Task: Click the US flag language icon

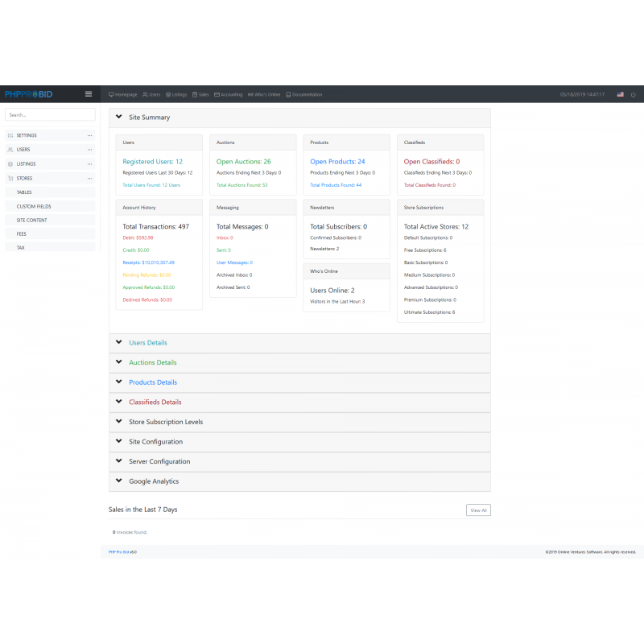Action: [620, 94]
